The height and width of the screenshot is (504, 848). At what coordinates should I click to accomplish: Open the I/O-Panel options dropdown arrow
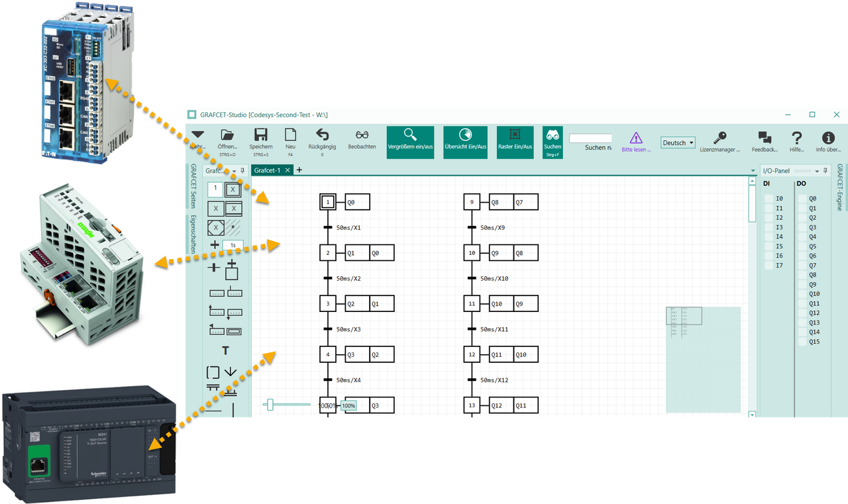point(817,171)
